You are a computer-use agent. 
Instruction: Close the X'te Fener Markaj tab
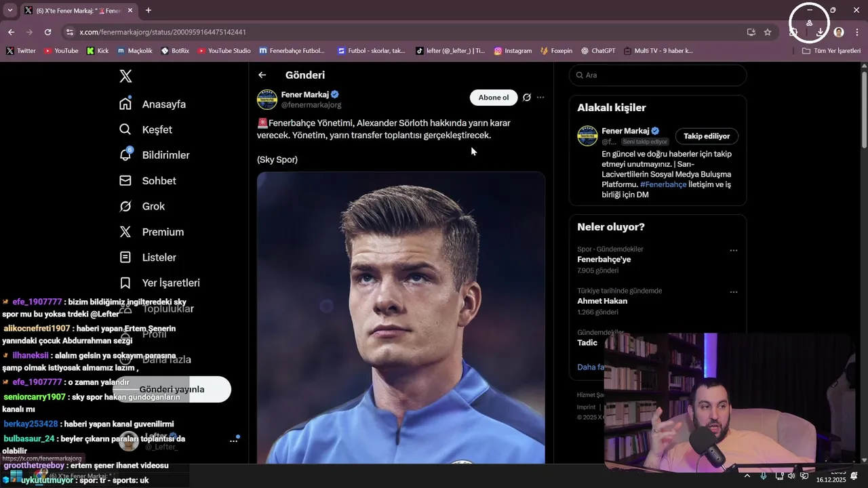pos(130,11)
